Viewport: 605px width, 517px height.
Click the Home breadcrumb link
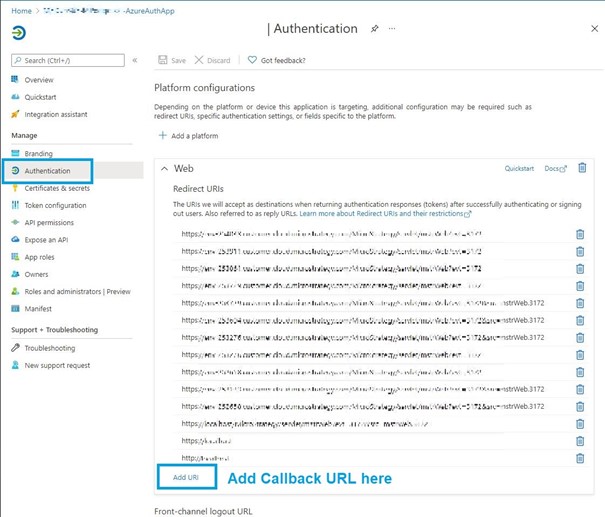click(21, 10)
